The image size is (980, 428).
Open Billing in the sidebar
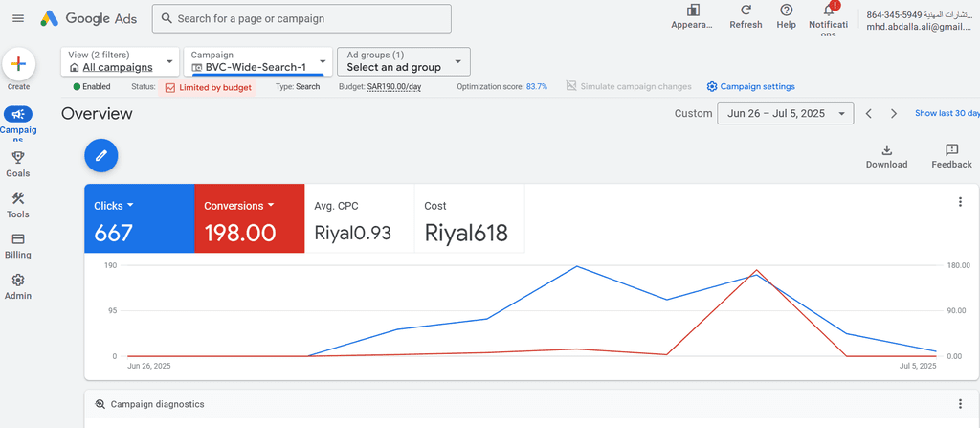pyautogui.click(x=18, y=245)
